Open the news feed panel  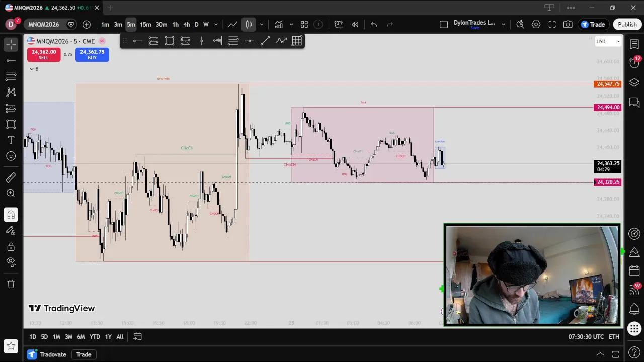pyautogui.click(x=634, y=290)
